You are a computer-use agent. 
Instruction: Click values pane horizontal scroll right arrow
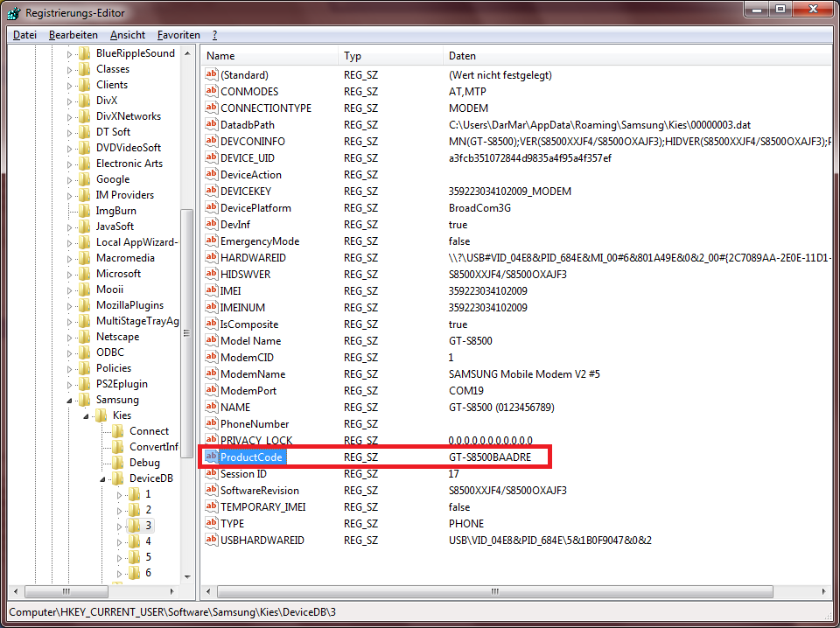click(824, 591)
